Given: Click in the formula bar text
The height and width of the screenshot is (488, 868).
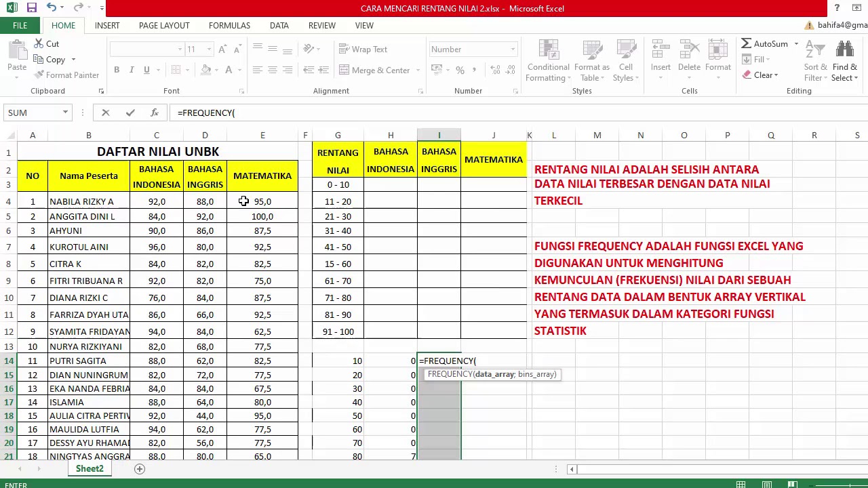Looking at the screenshot, I should click(x=206, y=113).
